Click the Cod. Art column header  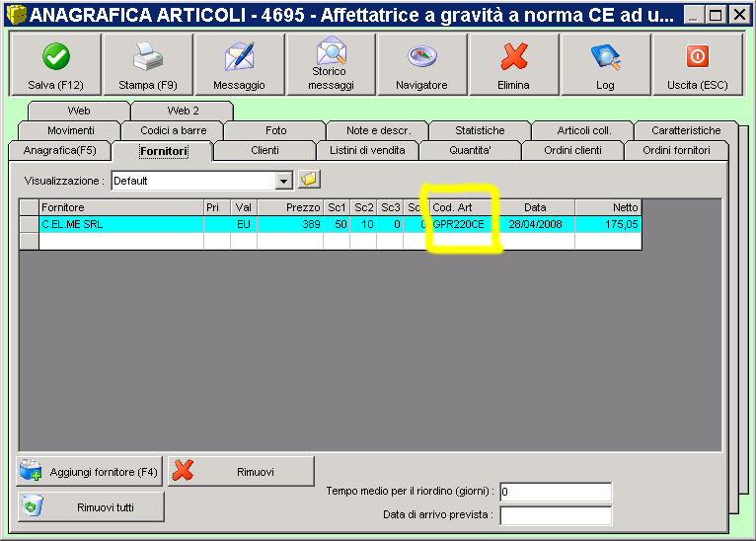463,207
